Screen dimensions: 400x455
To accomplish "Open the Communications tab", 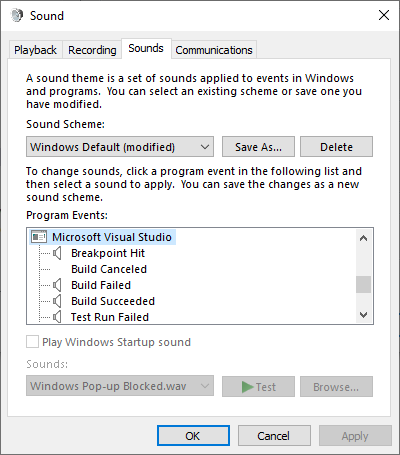I will 214,50.
